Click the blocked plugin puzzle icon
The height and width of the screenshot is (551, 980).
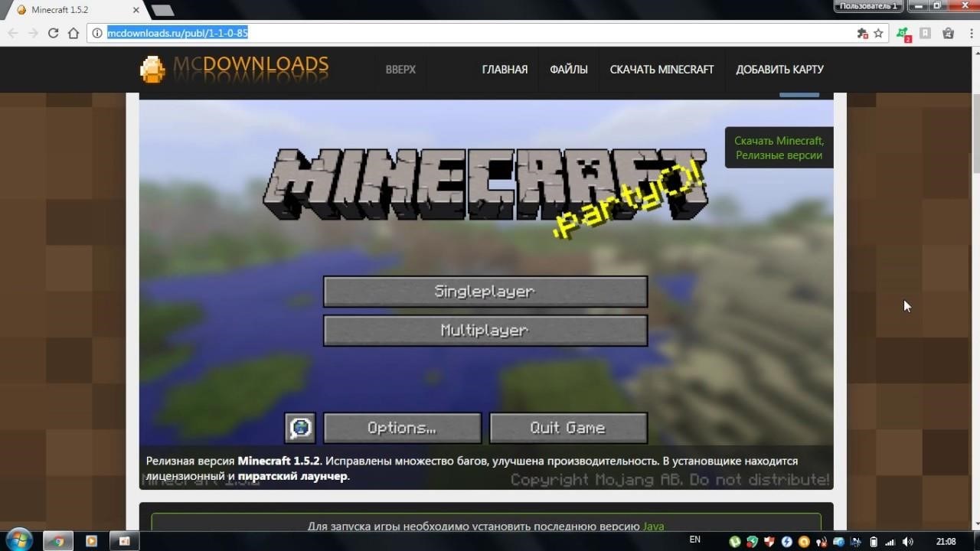point(862,33)
